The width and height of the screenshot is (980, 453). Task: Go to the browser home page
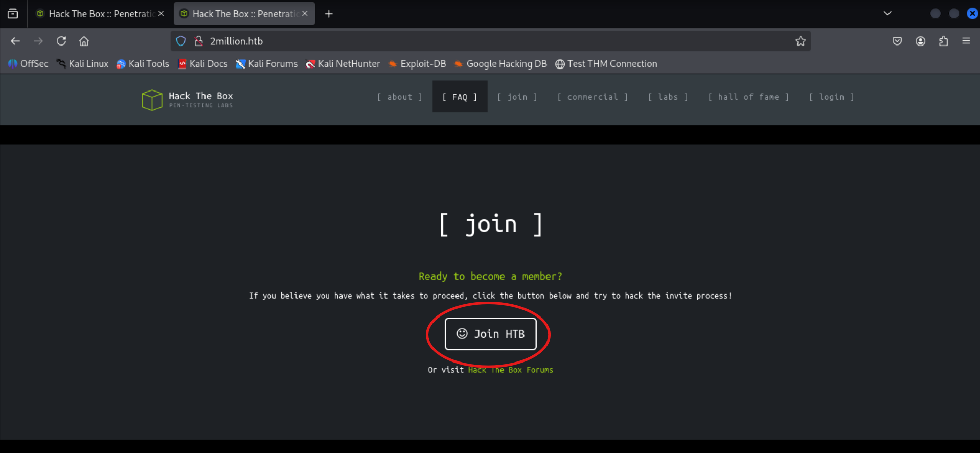tap(84, 41)
